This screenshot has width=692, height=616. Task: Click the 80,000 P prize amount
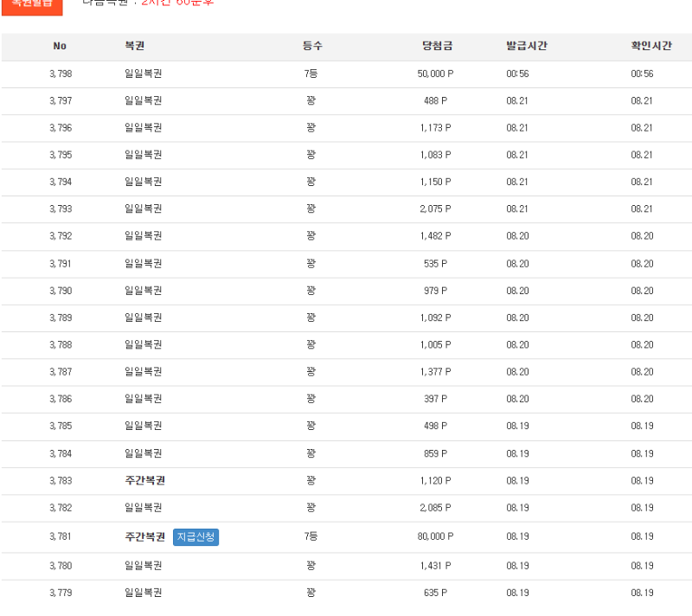[x=435, y=536]
